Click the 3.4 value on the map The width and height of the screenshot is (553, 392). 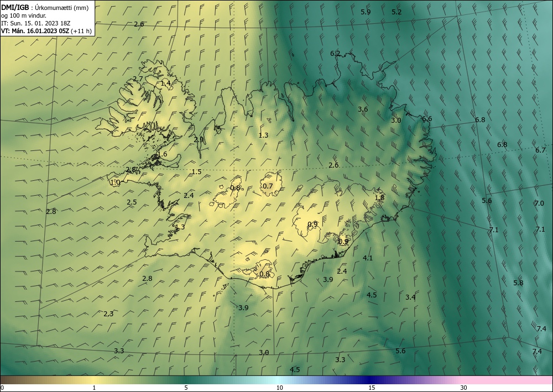pyautogui.click(x=410, y=297)
